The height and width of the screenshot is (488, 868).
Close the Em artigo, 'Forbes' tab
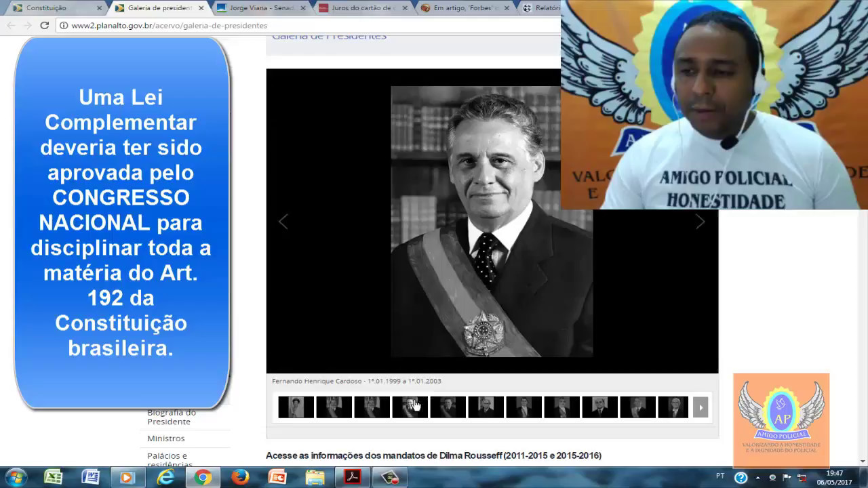[x=506, y=8]
